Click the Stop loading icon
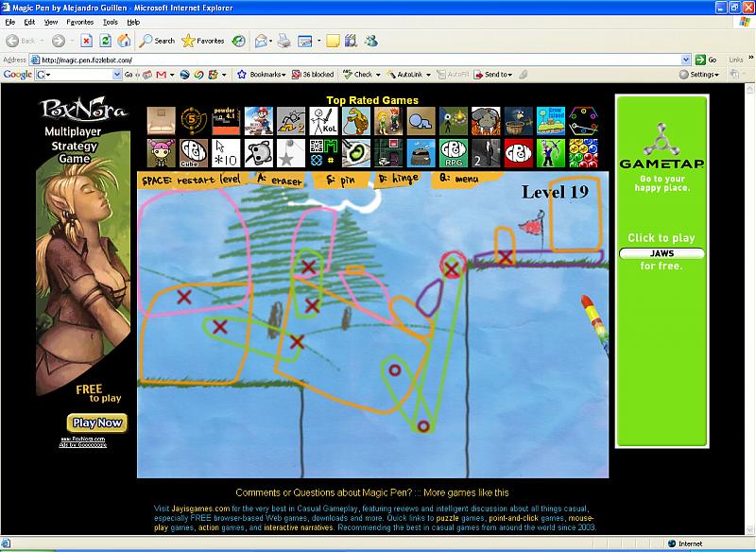 (86, 41)
